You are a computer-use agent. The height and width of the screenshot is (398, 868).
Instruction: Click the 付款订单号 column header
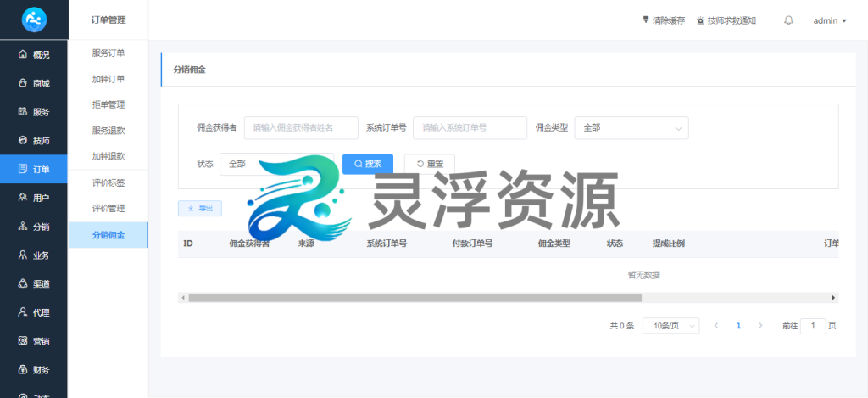click(472, 244)
